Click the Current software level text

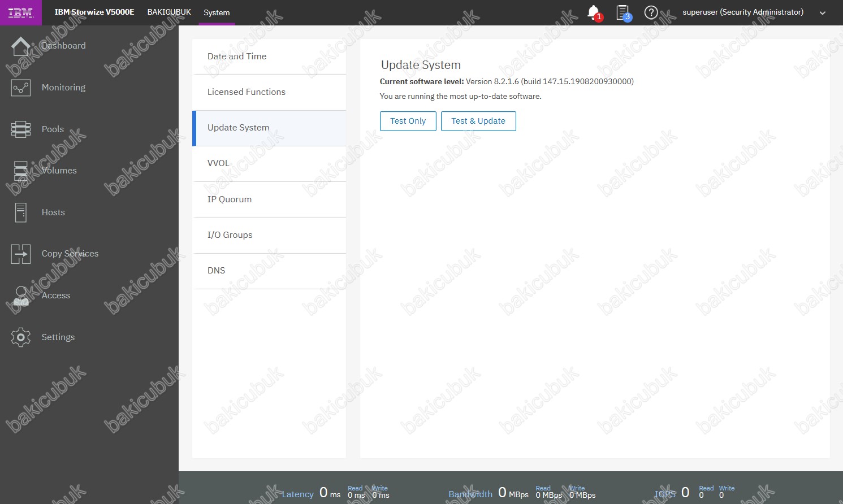click(507, 81)
